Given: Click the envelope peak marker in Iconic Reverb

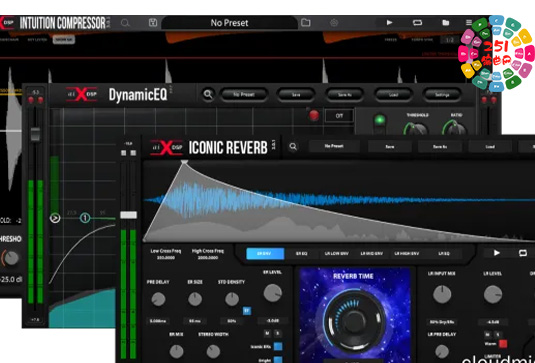Looking at the screenshot, I should coord(184,162).
